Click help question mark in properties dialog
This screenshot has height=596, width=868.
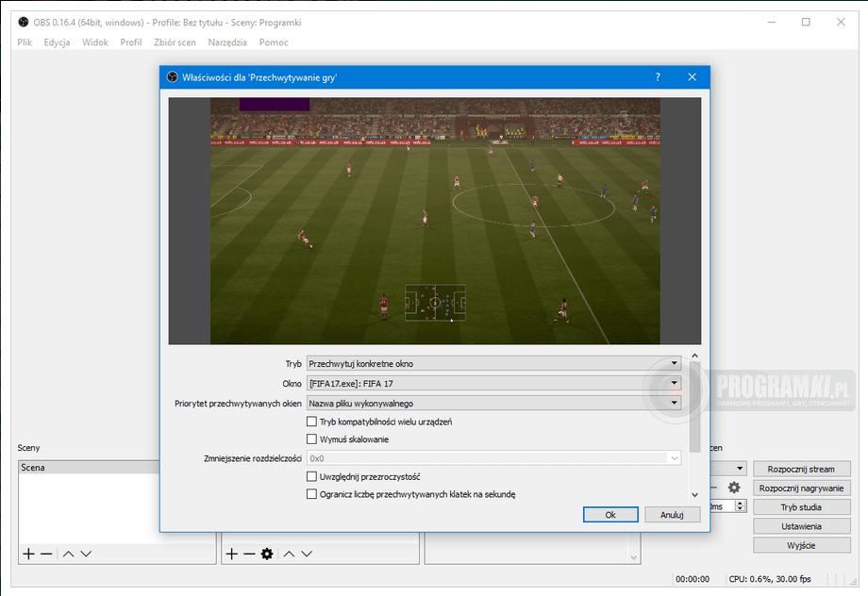tap(658, 77)
